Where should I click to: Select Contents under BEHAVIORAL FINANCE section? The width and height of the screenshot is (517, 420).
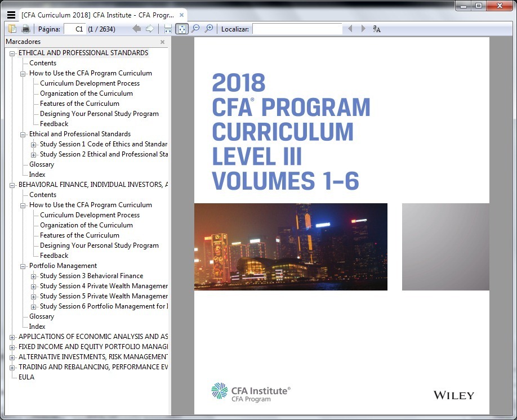(43, 195)
